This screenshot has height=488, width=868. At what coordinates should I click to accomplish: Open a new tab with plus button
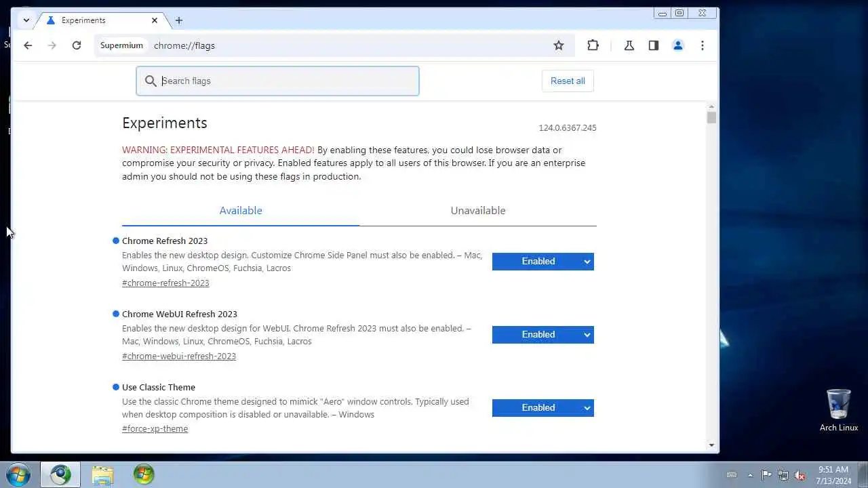(179, 20)
